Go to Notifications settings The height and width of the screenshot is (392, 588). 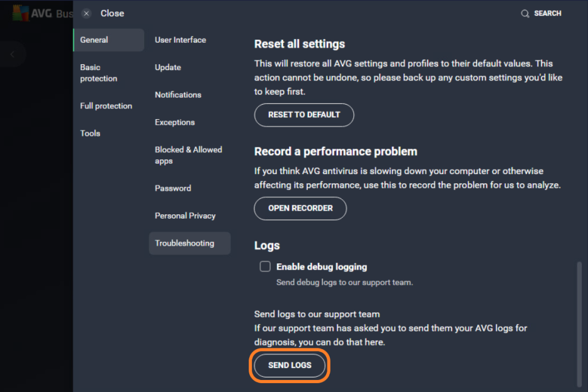(x=178, y=95)
